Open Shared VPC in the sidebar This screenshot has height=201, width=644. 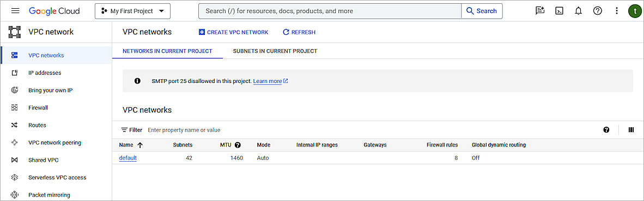44,160
